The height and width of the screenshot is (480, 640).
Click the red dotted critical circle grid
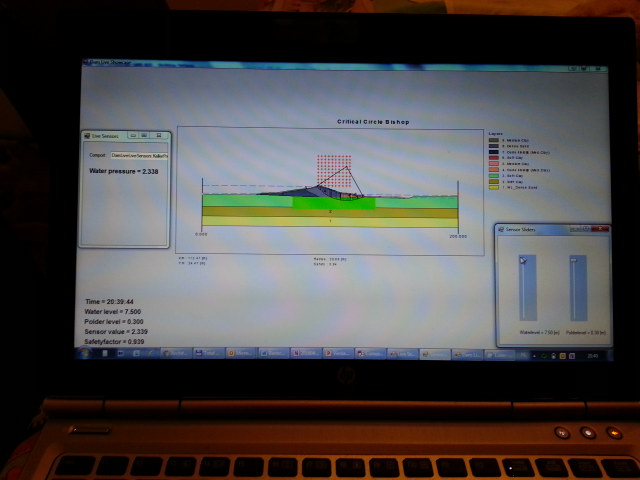point(335,166)
